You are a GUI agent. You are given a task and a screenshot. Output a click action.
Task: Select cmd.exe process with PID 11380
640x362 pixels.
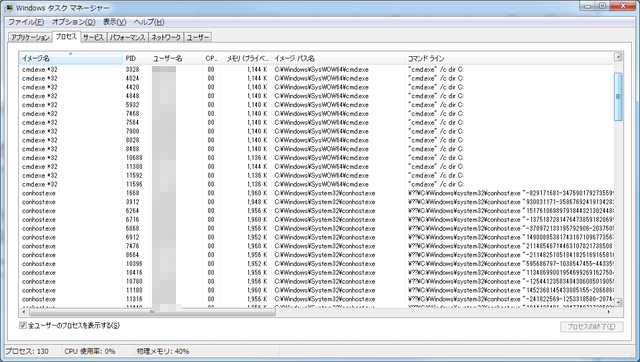[x=316, y=167]
